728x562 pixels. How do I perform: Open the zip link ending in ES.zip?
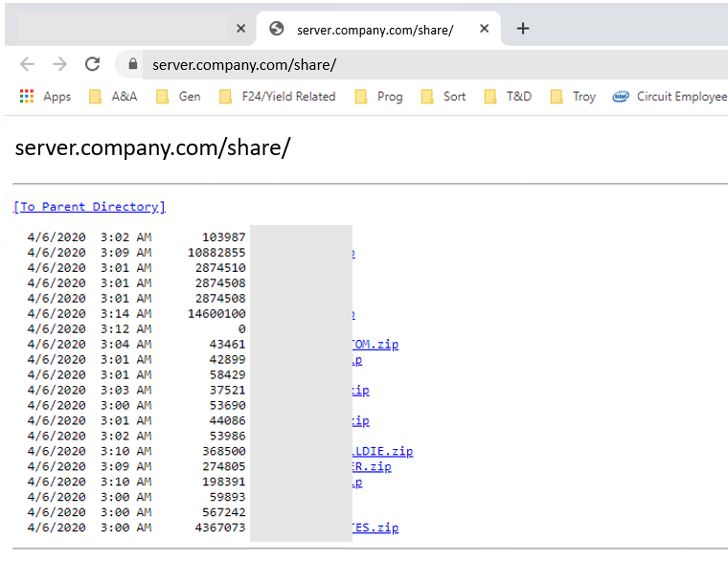375,528
